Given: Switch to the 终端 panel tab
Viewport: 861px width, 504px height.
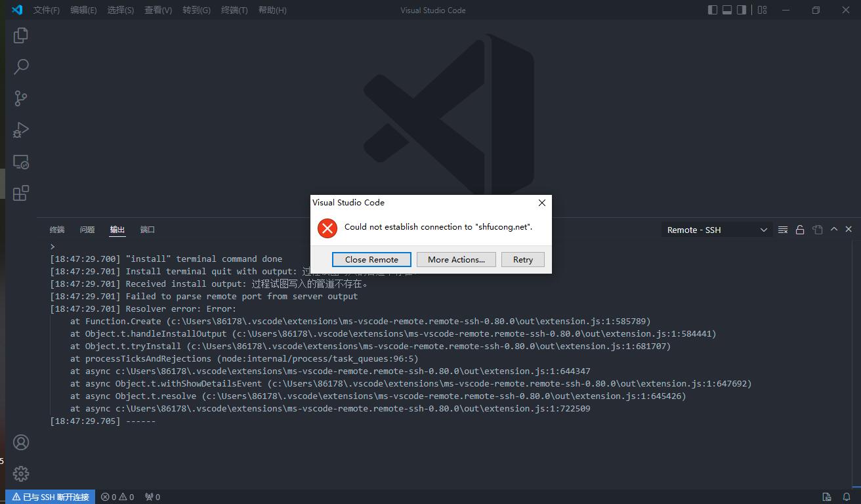Looking at the screenshot, I should [57, 230].
